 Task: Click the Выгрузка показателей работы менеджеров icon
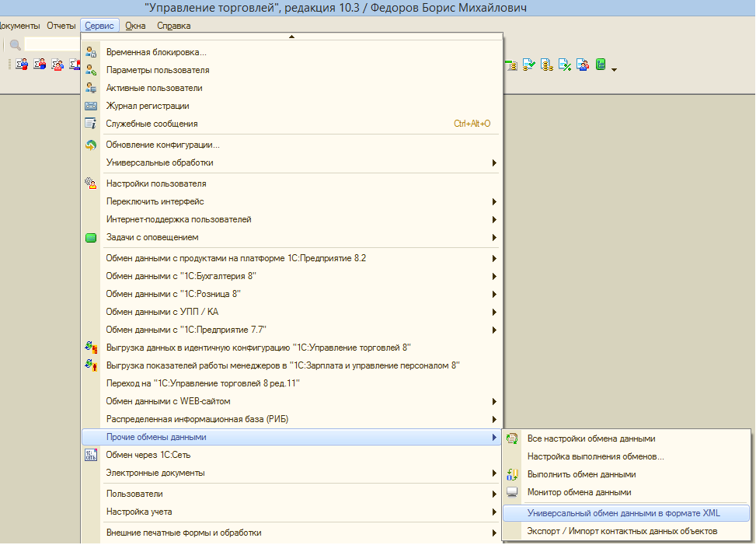[x=91, y=365]
